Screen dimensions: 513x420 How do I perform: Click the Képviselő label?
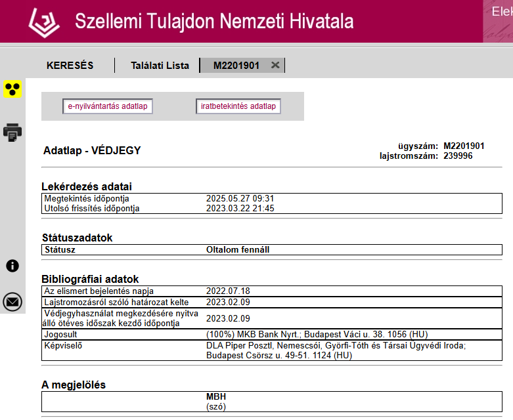[x=63, y=345]
